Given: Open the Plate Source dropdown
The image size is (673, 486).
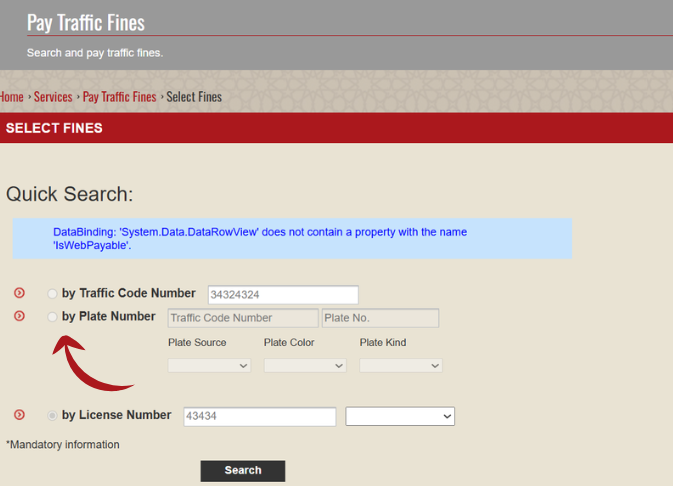Looking at the screenshot, I should click(209, 366).
